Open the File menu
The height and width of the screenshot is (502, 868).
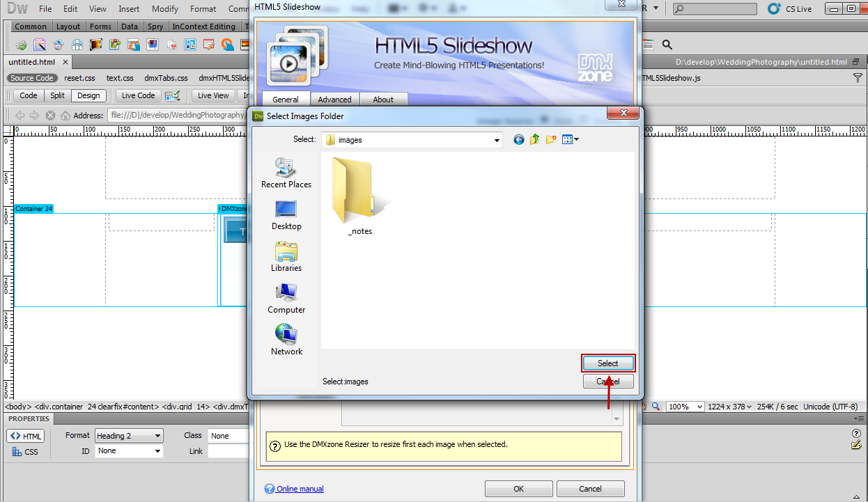click(x=45, y=9)
